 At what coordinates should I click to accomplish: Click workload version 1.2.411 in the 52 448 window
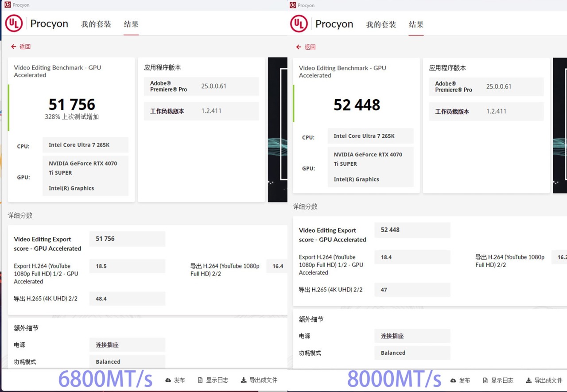tap(496, 112)
